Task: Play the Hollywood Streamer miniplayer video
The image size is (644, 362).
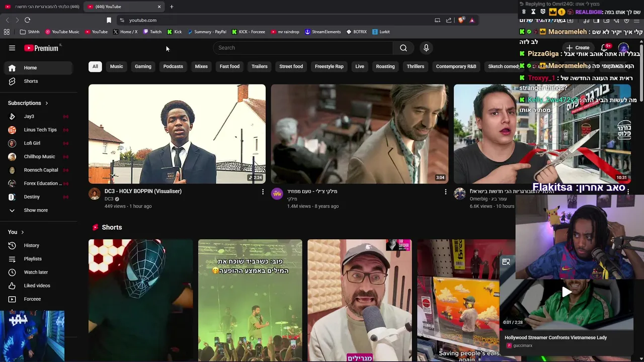Action: tap(567, 293)
